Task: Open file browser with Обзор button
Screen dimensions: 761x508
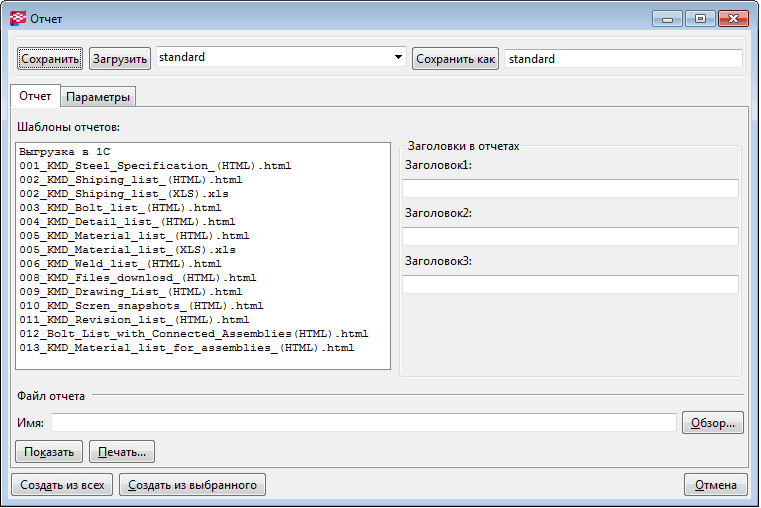Action: point(713,423)
